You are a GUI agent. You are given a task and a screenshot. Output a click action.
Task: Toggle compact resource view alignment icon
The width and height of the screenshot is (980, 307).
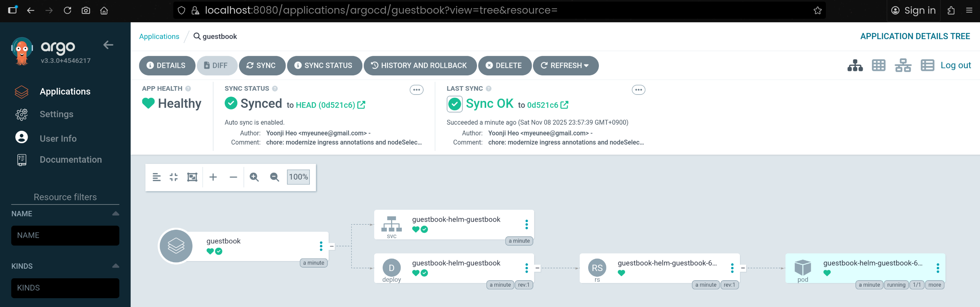point(156,177)
